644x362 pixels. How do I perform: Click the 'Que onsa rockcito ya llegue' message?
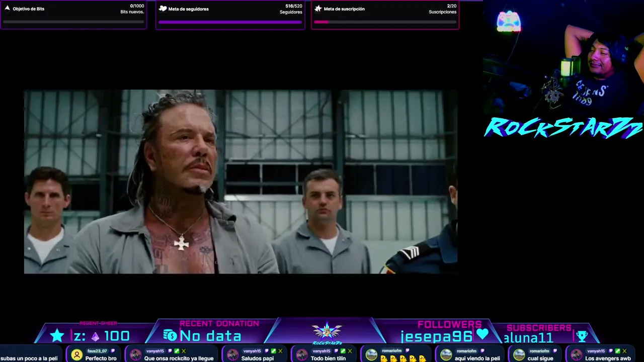pos(179,358)
